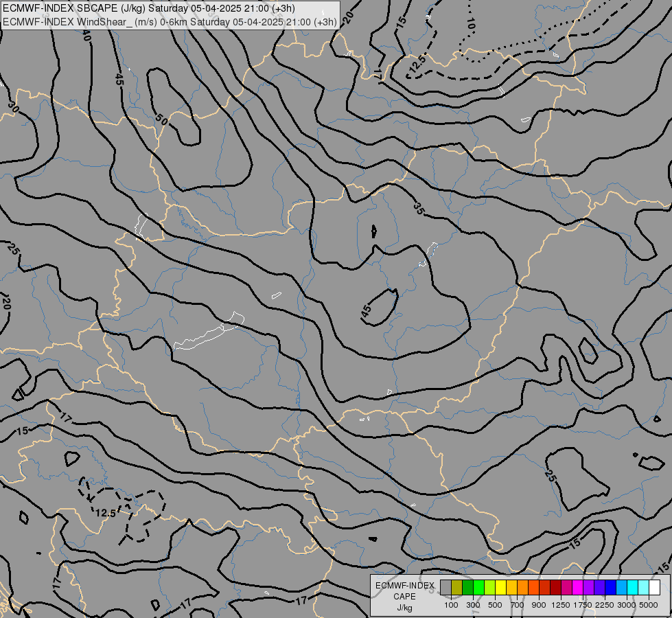Click legend value 300

coord(473,605)
